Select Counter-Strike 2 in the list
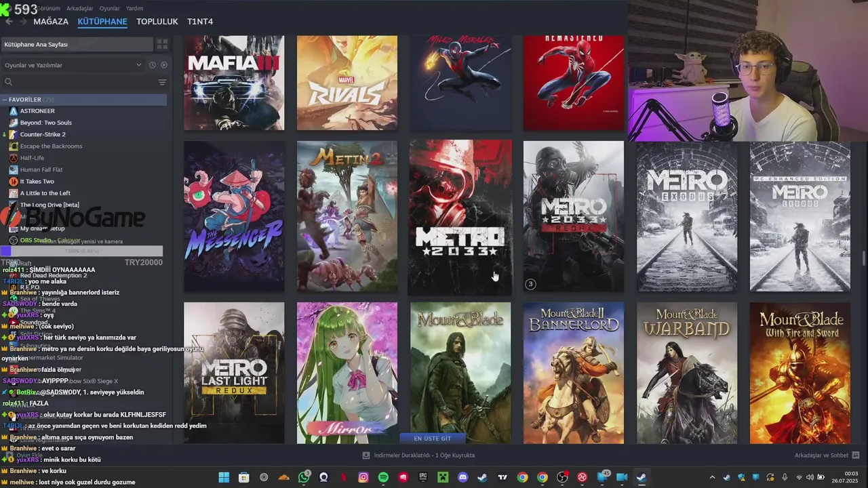 coord(43,134)
